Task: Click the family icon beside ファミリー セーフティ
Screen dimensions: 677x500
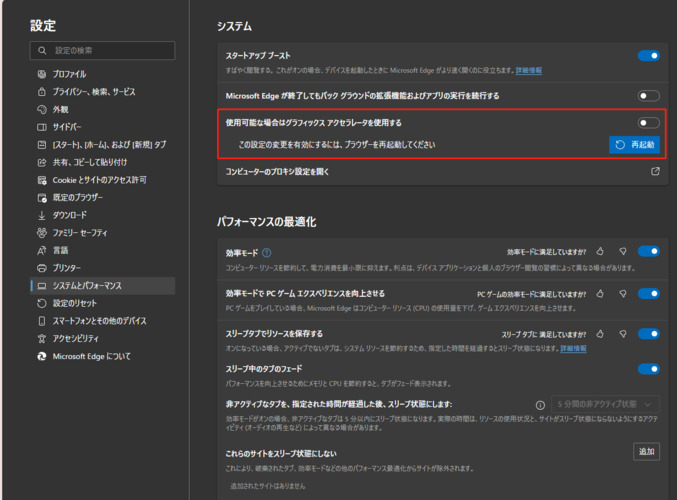Action: point(41,233)
